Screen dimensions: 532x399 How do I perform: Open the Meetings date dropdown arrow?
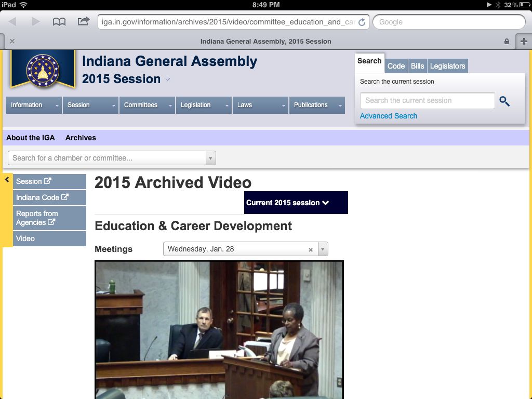pos(323,249)
